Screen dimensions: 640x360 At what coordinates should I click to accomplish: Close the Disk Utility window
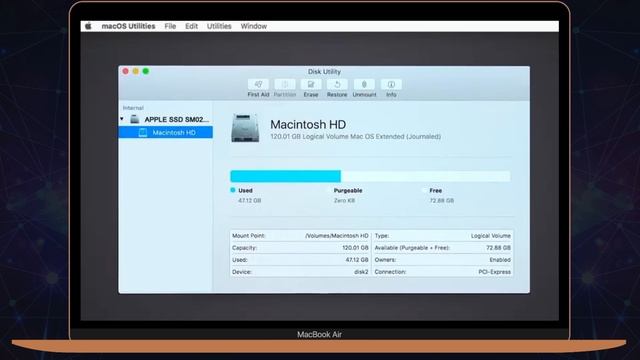pos(126,71)
